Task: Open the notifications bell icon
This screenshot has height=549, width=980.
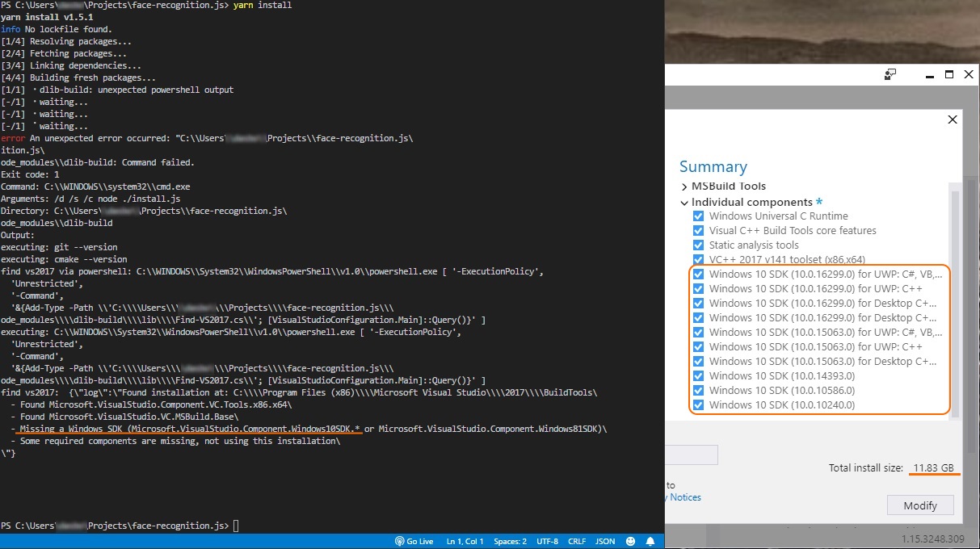Action: click(x=650, y=541)
